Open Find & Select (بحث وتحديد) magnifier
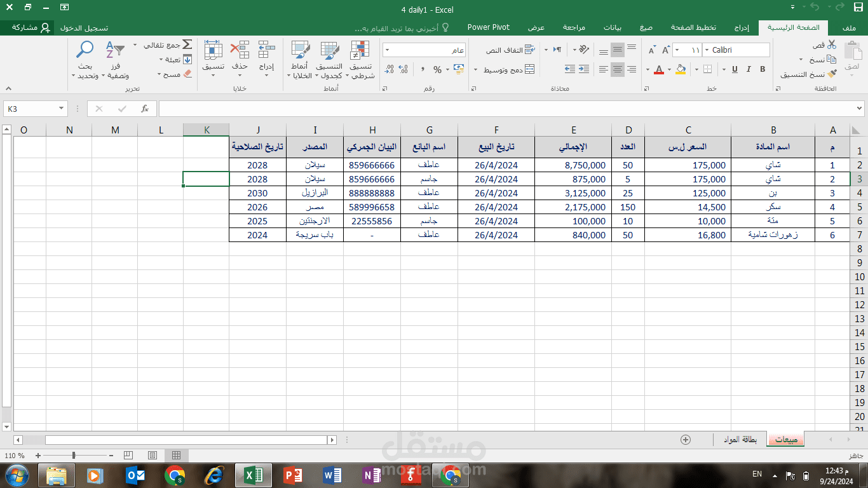The width and height of the screenshot is (868, 488). pos(85,60)
